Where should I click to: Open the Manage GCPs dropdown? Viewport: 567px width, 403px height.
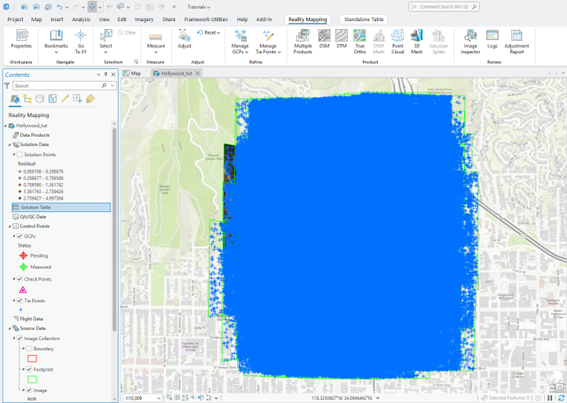(x=240, y=42)
